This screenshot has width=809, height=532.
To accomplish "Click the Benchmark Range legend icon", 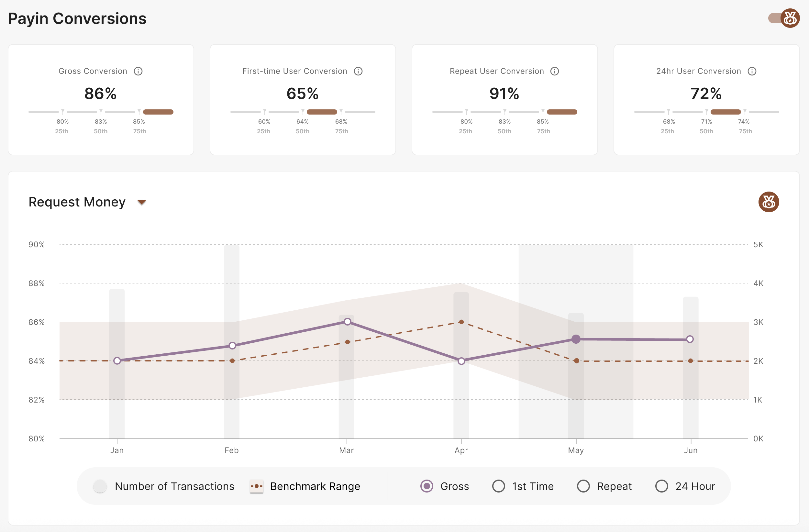I will coord(257,486).
